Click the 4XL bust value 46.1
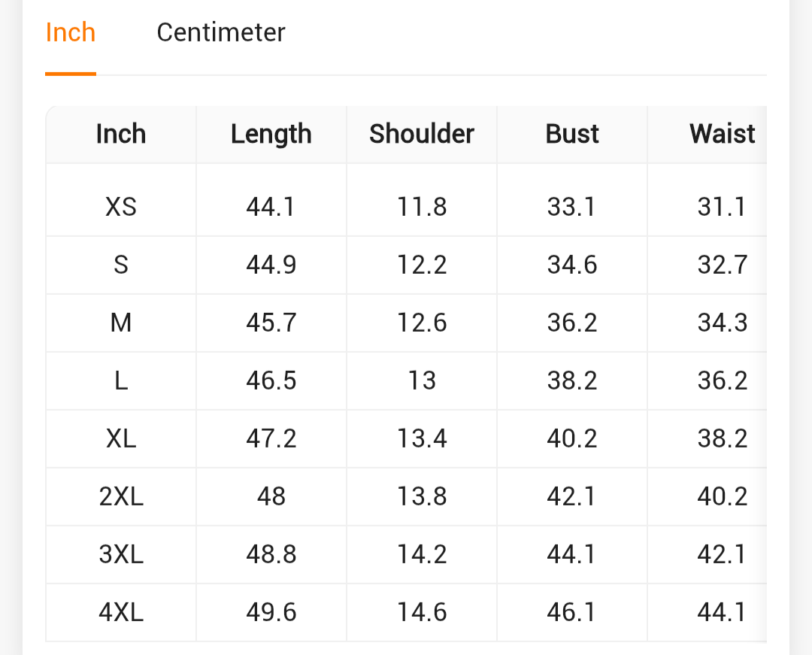This screenshot has height=655, width=812. click(572, 612)
